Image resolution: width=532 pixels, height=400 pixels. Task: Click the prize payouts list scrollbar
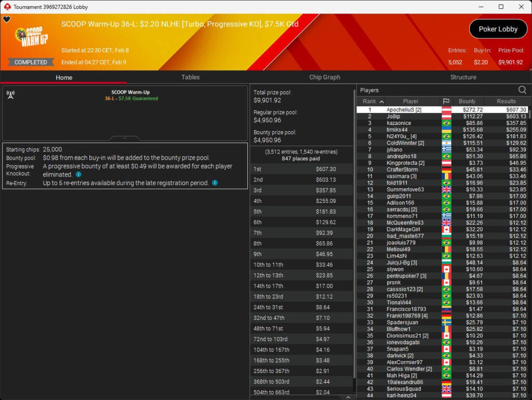tap(354, 260)
